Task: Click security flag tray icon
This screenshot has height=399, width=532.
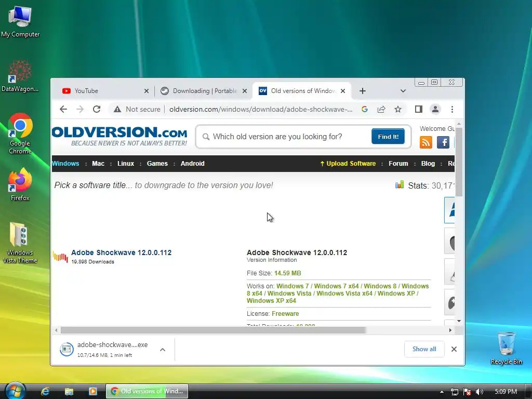Action: point(467,392)
